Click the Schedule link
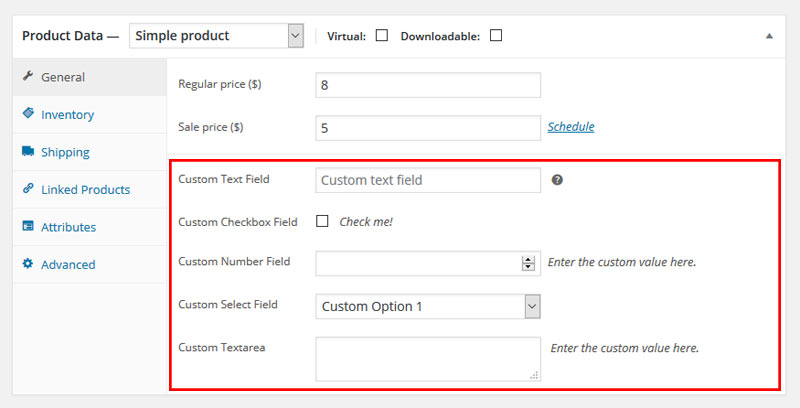This screenshot has width=800, height=408. coord(571,126)
